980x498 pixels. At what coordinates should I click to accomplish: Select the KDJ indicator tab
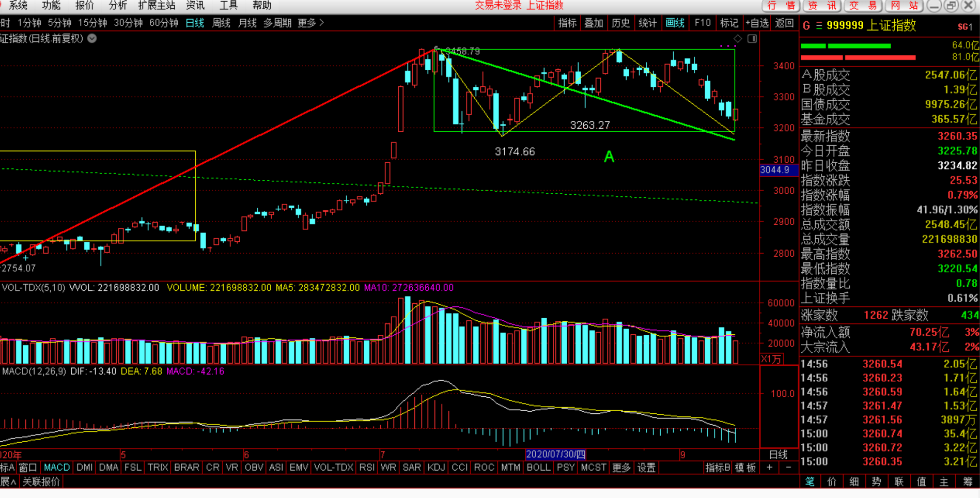pyautogui.click(x=436, y=468)
